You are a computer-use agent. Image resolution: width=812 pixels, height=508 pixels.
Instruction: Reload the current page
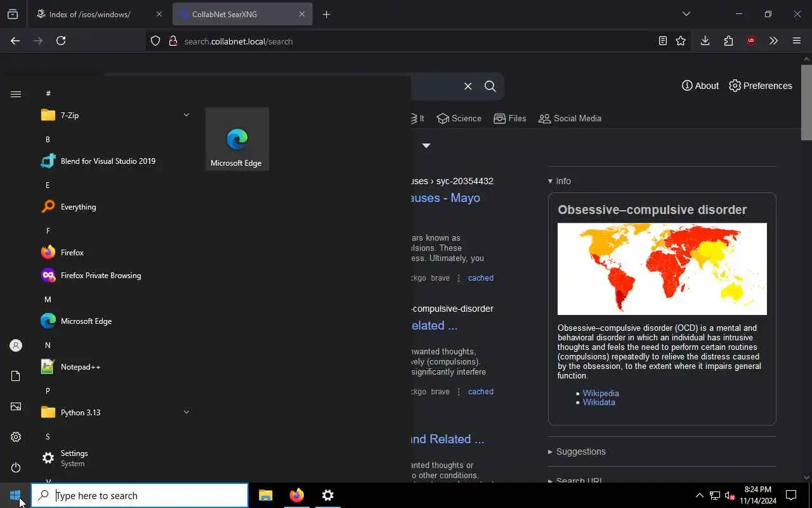pyautogui.click(x=61, y=41)
